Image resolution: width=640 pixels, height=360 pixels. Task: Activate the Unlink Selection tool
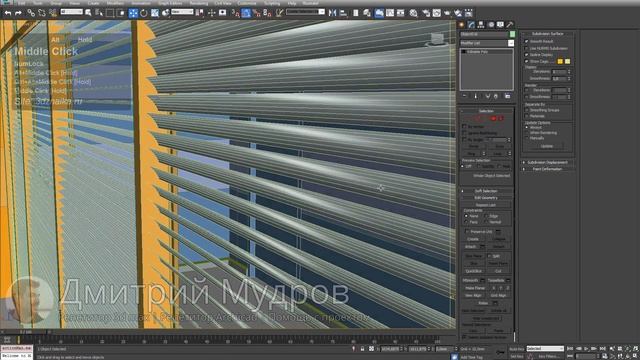click(42, 13)
